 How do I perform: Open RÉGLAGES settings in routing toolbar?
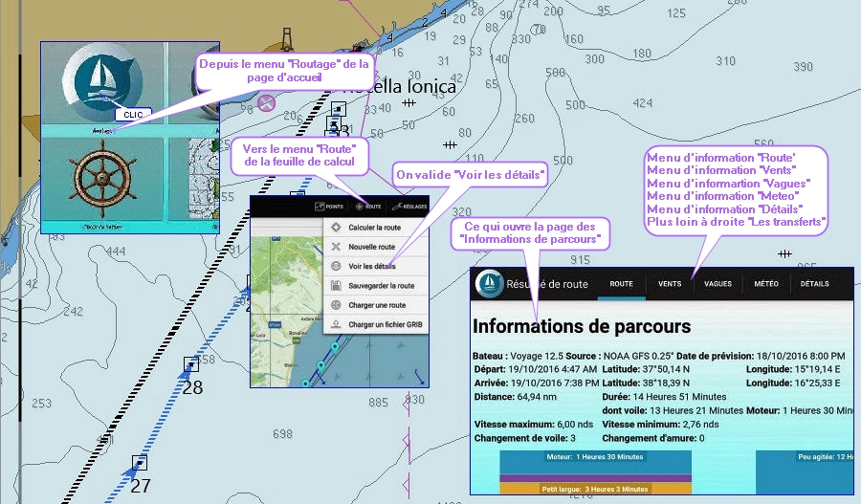coord(409,207)
